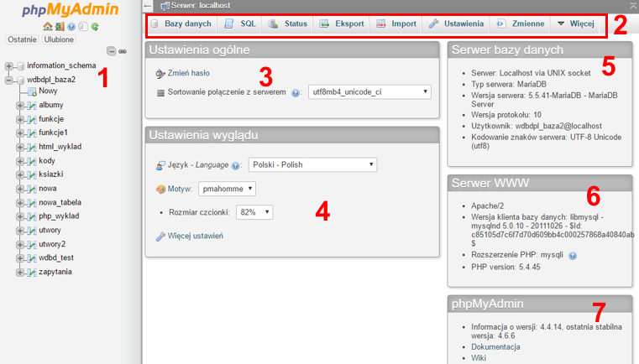Image resolution: width=639 pixels, height=364 pixels.
Task: Click the Ostatnie button
Action: (x=23, y=39)
